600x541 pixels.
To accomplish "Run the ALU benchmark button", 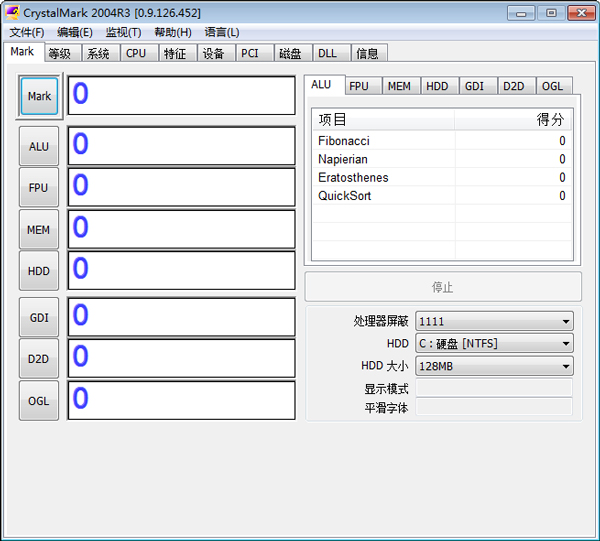I will click(39, 146).
